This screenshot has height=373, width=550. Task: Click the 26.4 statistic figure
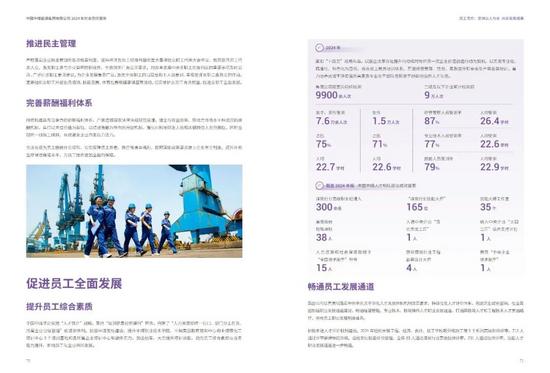[490, 121]
